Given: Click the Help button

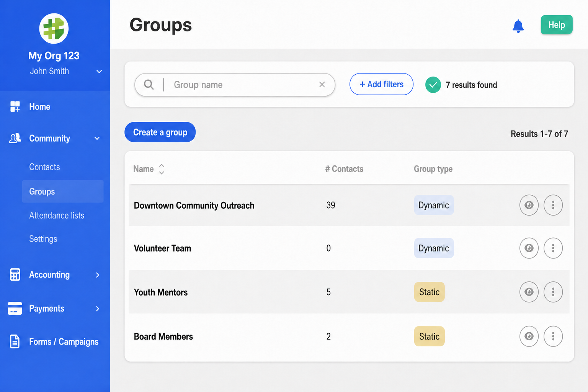Looking at the screenshot, I should point(557,25).
